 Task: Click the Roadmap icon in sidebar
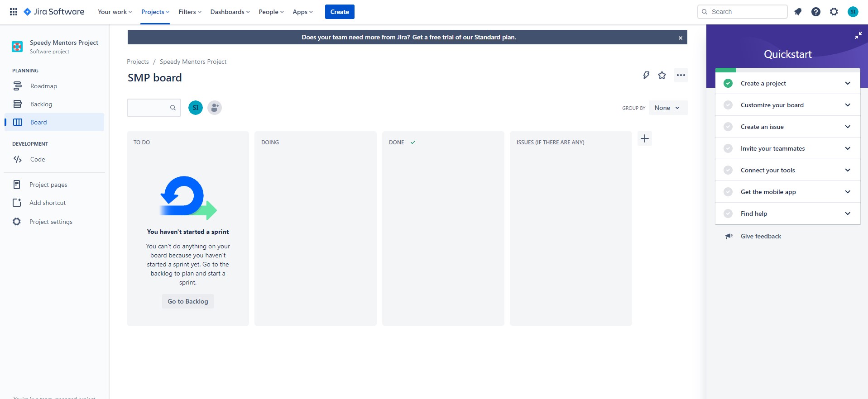18,86
